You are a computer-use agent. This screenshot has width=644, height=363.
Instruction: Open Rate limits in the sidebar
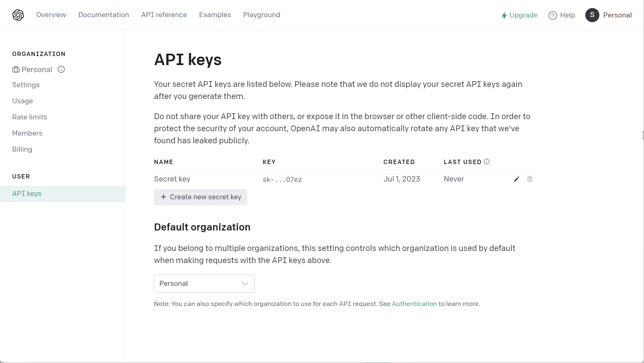[x=30, y=117]
